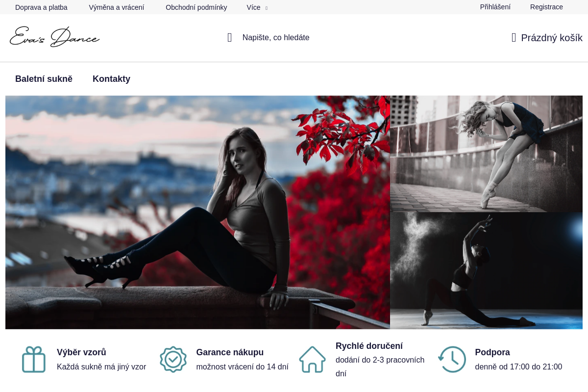588x392 pixels.
Task: Open Obchodní podmínky link
Action: [196, 7]
